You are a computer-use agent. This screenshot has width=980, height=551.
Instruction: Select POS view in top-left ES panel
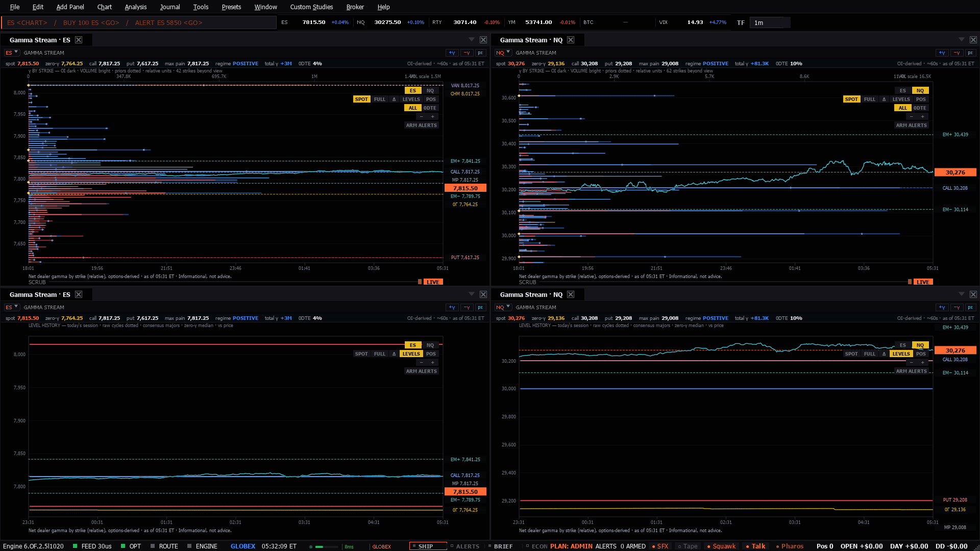click(x=431, y=99)
